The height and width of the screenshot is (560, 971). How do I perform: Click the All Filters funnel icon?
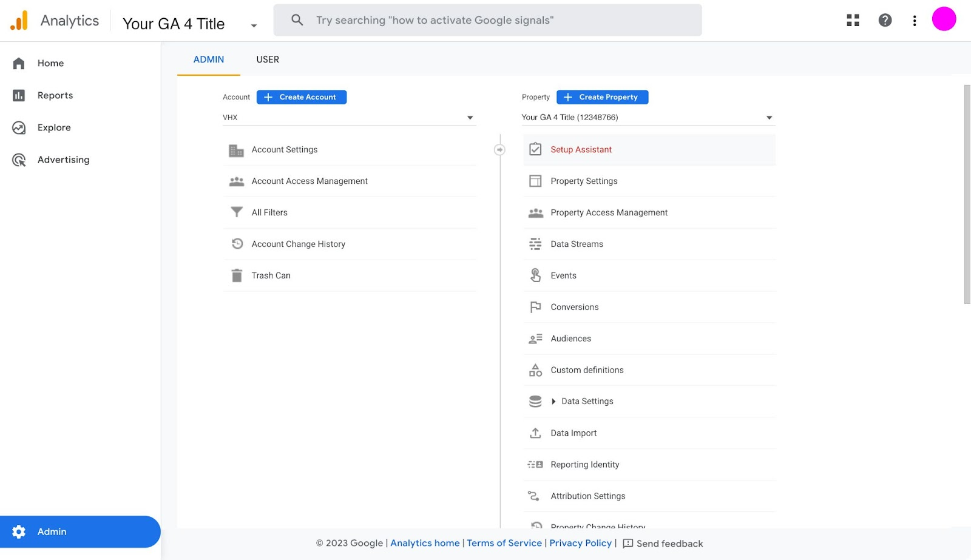coord(237,212)
